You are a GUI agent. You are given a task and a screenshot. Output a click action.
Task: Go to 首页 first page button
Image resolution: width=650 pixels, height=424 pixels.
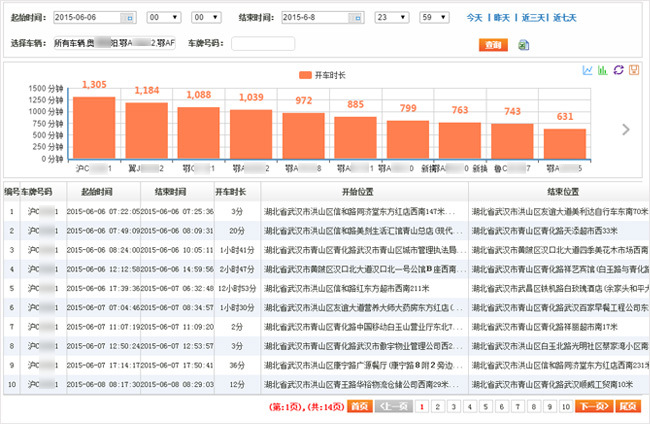tap(360, 406)
